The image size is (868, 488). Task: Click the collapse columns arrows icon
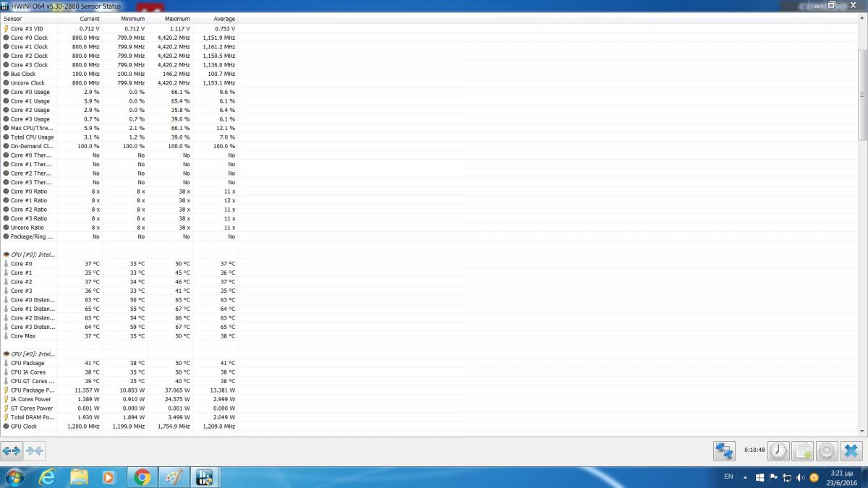pyautogui.click(x=34, y=450)
